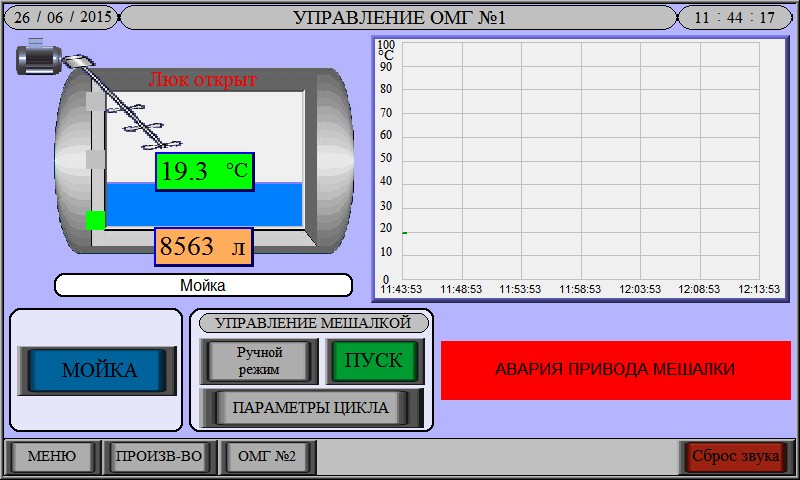This screenshot has height=480, width=800.
Task: Click the red 'Люк открыт' hatch status
Action: point(203,80)
